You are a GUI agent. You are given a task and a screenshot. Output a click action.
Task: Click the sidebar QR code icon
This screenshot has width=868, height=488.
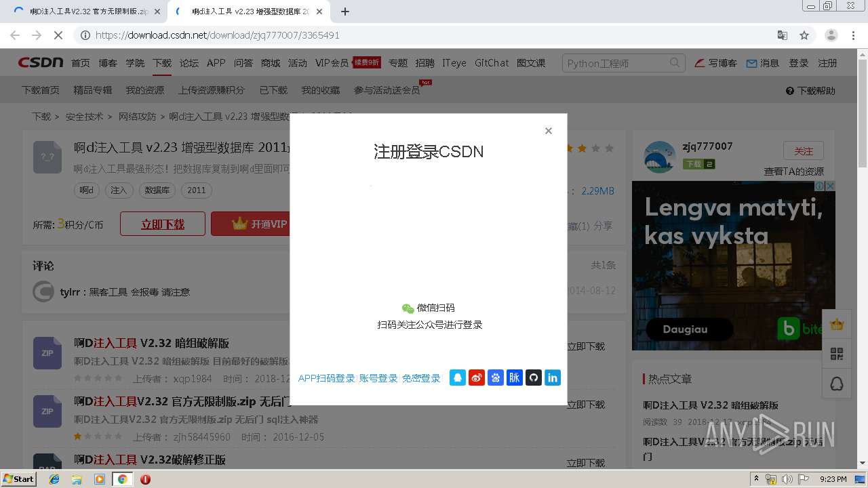(x=837, y=354)
